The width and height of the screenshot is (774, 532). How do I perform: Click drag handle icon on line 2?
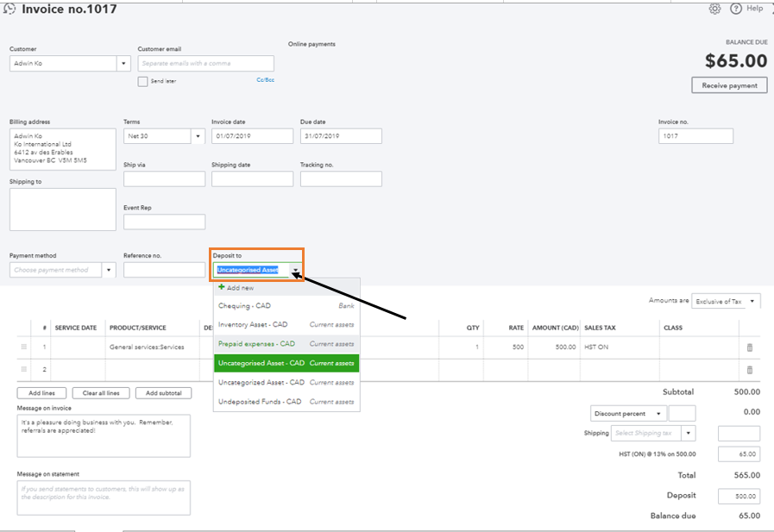coord(24,369)
